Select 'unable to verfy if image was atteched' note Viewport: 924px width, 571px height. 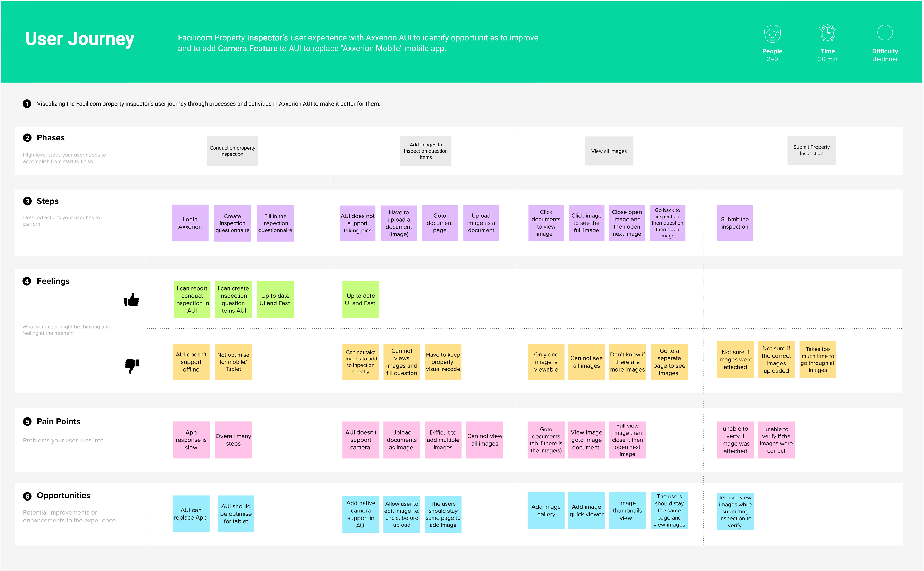pos(735,440)
